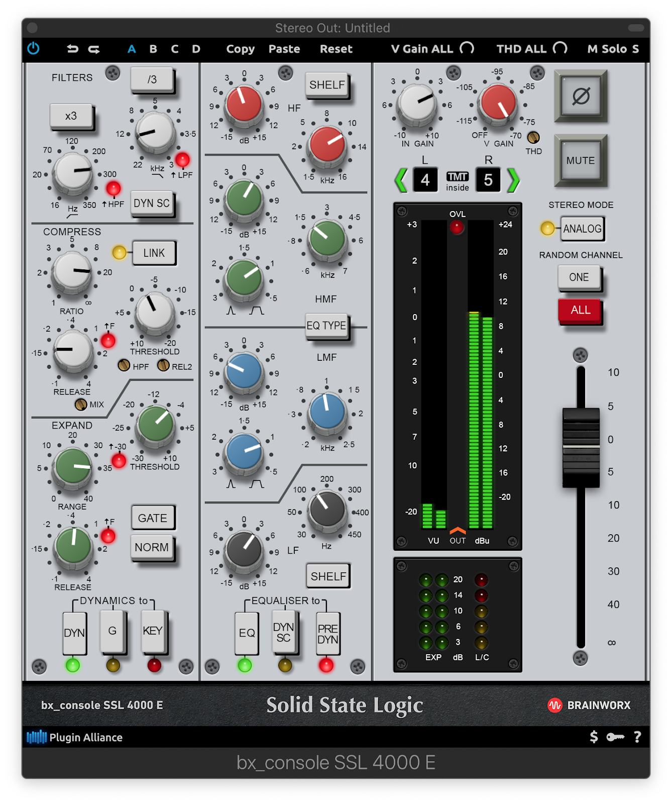
Task: Click the compressor RATIO knob
Action: (x=73, y=271)
